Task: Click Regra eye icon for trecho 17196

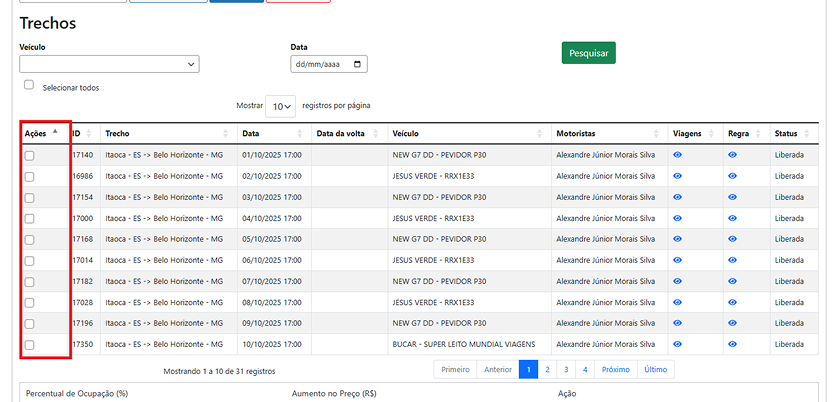Action: point(732,323)
